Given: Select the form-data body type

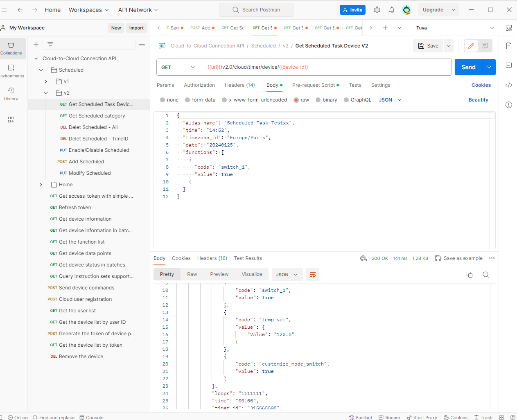Looking at the screenshot, I should pos(187,100).
